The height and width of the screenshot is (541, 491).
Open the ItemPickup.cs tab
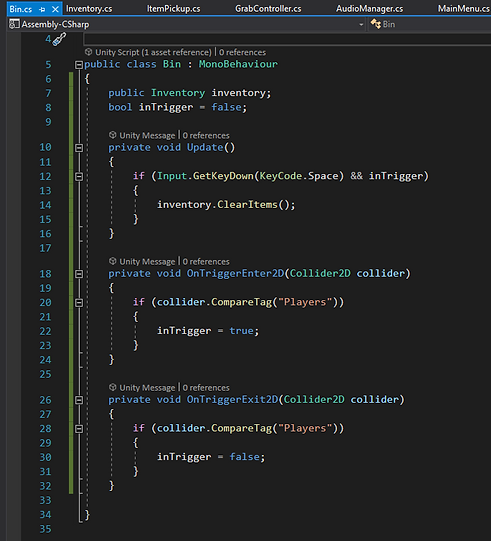pyautogui.click(x=173, y=9)
